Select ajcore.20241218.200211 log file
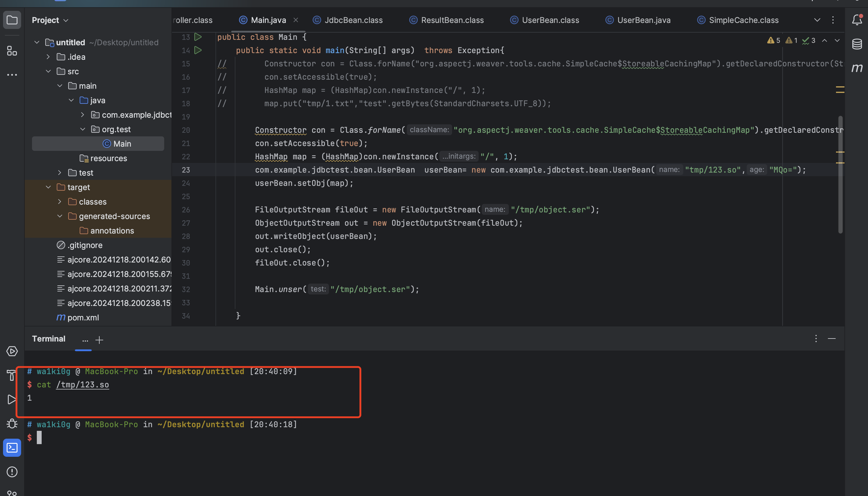This screenshot has height=496, width=868. pyautogui.click(x=114, y=288)
